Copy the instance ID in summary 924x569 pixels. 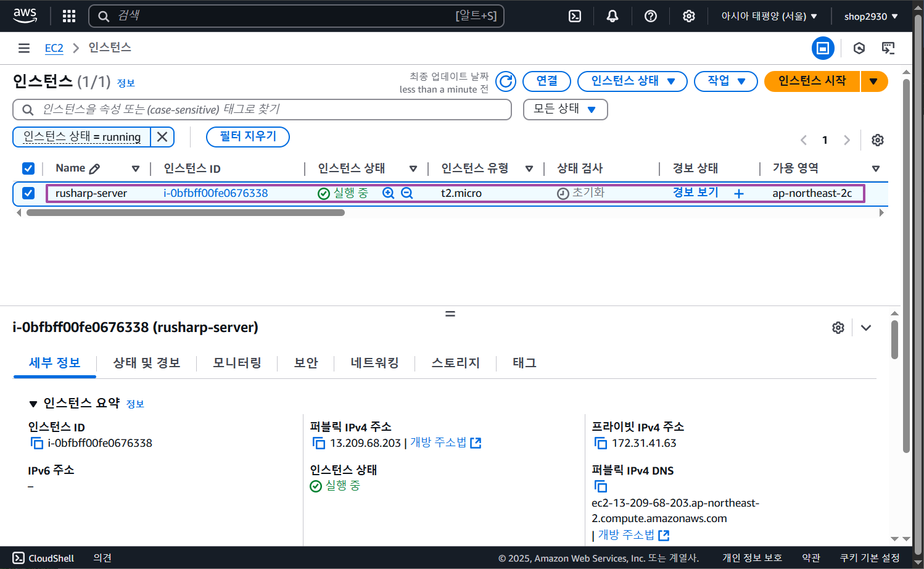(x=37, y=443)
